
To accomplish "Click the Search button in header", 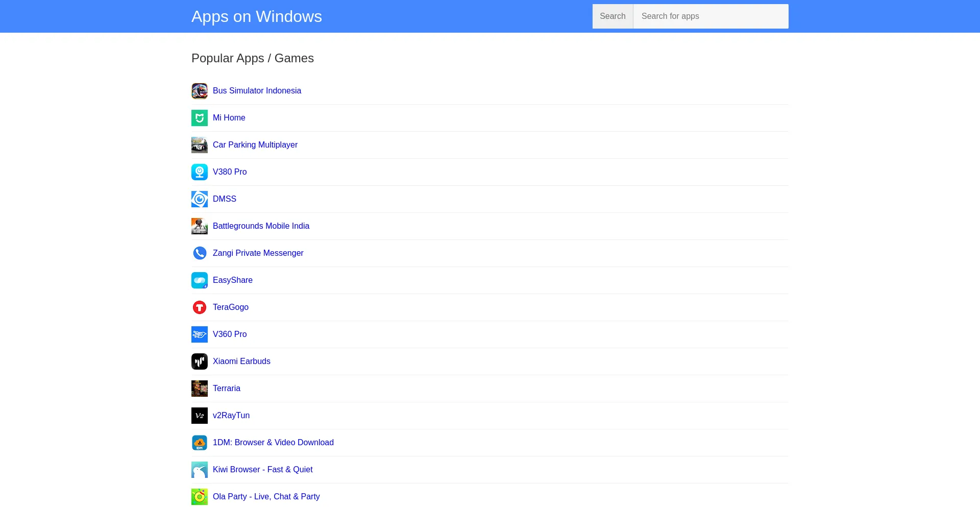I will point(612,16).
